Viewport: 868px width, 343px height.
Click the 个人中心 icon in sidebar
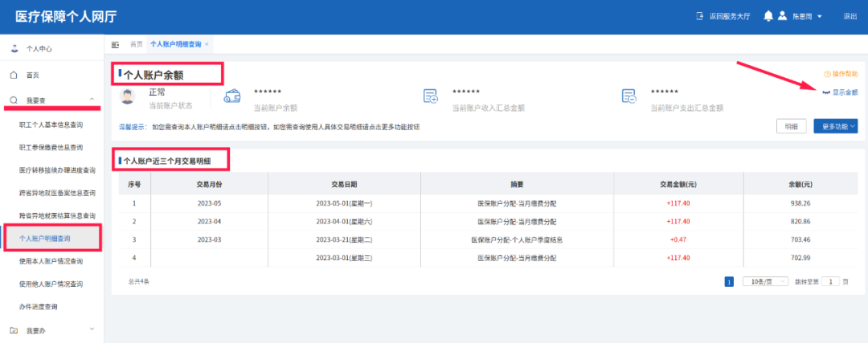(x=14, y=49)
